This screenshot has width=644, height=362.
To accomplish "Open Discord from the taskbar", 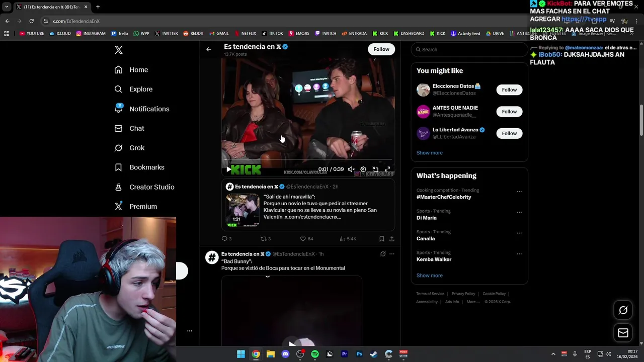I will (x=286, y=354).
